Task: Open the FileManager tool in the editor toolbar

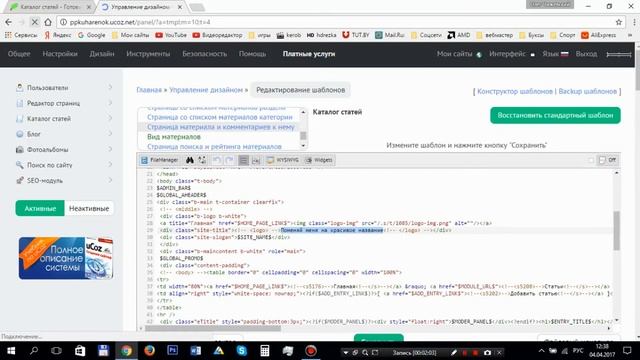Action: click(160, 160)
